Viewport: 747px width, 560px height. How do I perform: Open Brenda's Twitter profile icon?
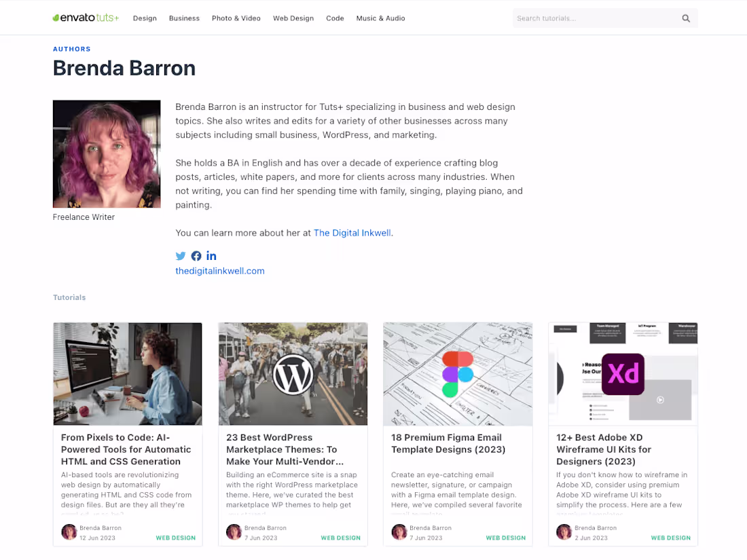180,256
